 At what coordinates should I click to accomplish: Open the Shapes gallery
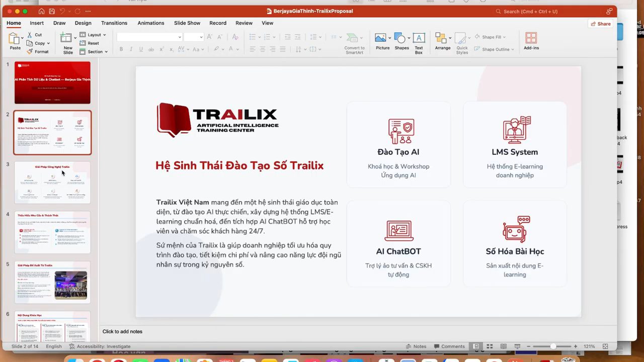pos(401,41)
